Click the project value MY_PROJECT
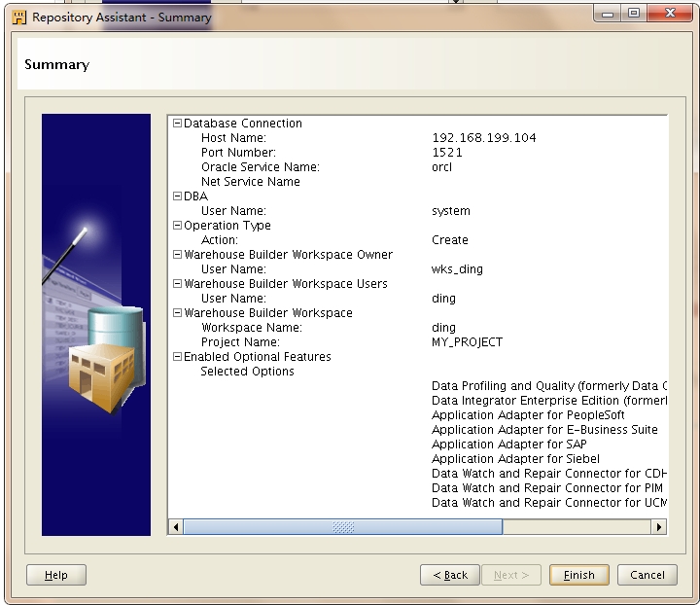Screen dimensions: 700x605 [467, 342]
